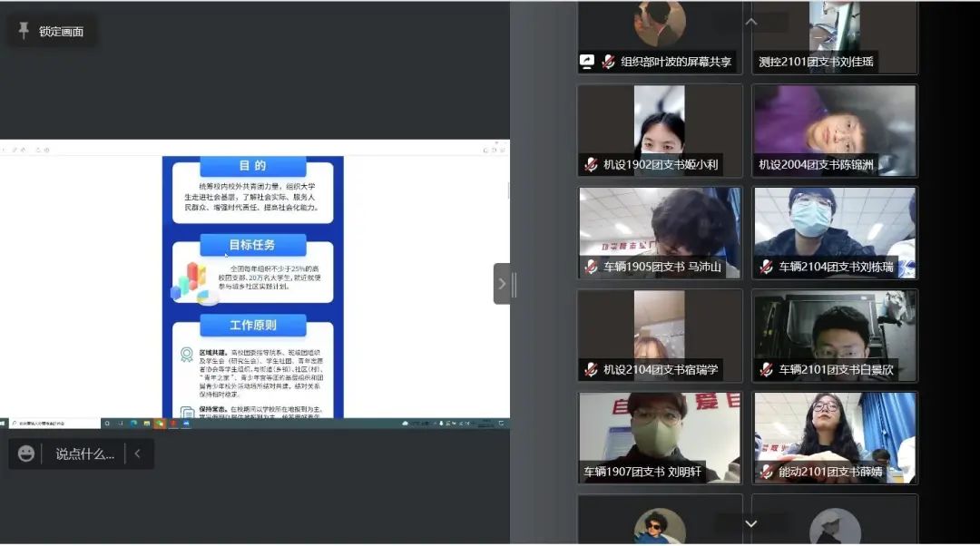Click the muted mic icon of 组织部叶波
Image resolution: width=980 pixels, height=546 pixels.
[608, 63]
